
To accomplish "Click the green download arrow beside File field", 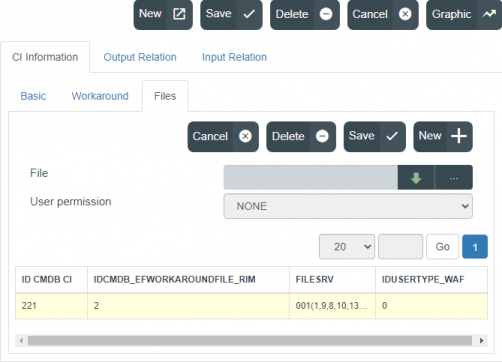I will pos(416,177).
